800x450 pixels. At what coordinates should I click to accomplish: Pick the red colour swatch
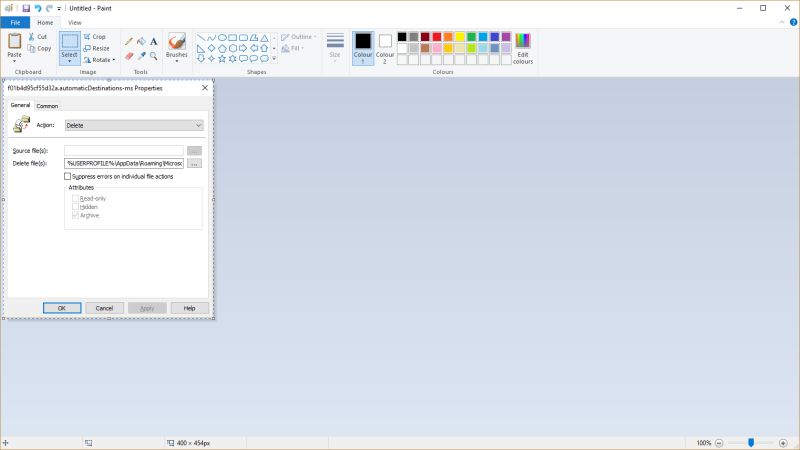pyautogui.click(x=437, y=37)
